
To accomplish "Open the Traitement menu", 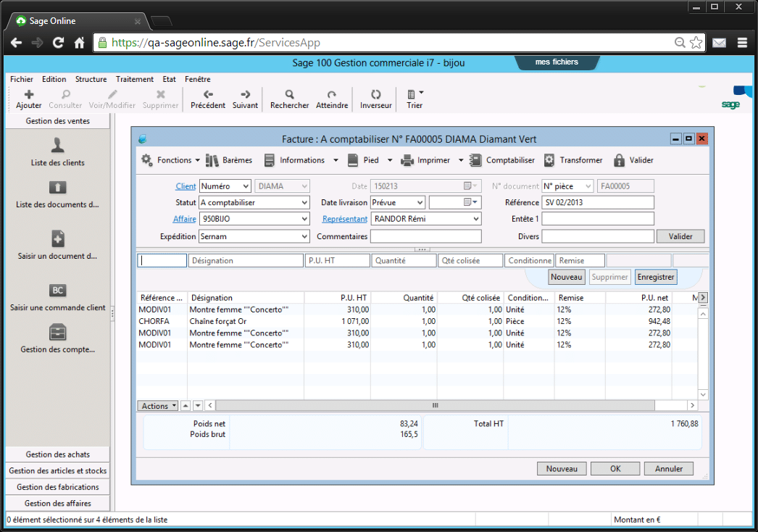I will click(134, 79).
